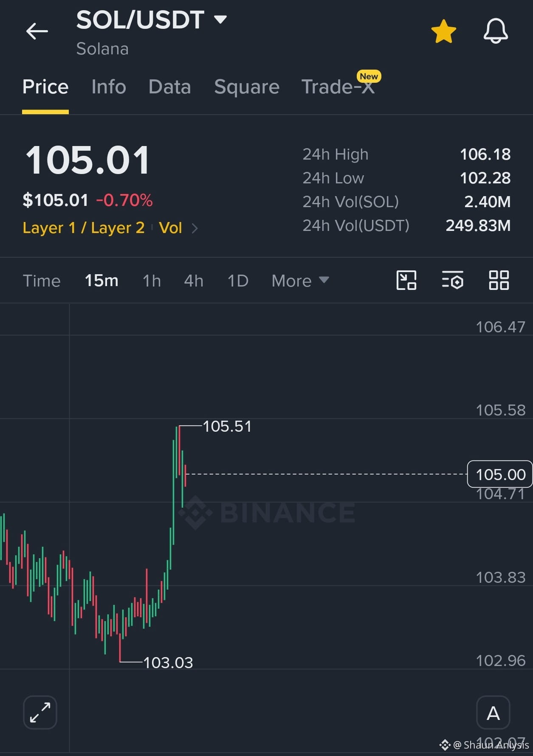
Task: Open the Trade-X tab
Action: [x=338, y=87]
